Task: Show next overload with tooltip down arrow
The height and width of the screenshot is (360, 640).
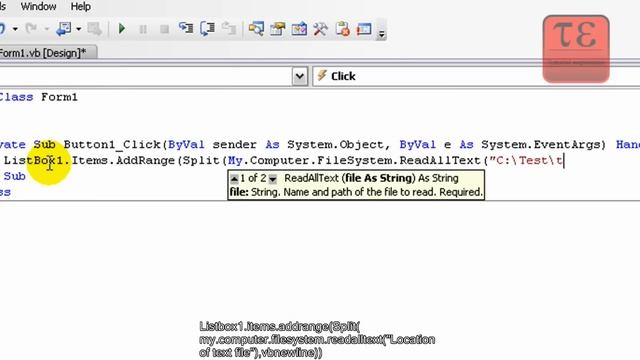Action: pyautogui.click(x=273, y=179)
